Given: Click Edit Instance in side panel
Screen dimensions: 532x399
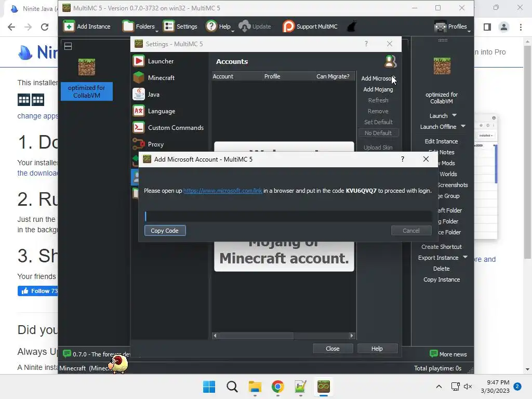Looking at the screenshot, I should coord(441,141).
